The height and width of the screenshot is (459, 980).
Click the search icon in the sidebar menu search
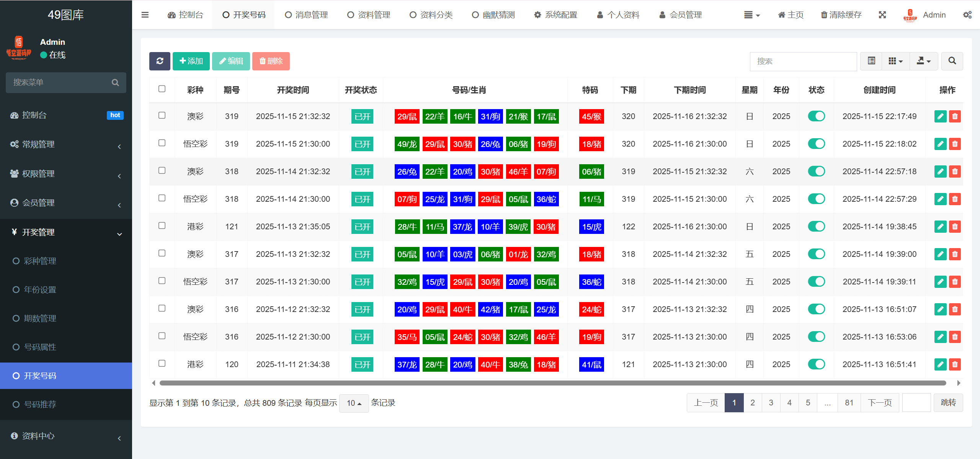tap(115, 83)
